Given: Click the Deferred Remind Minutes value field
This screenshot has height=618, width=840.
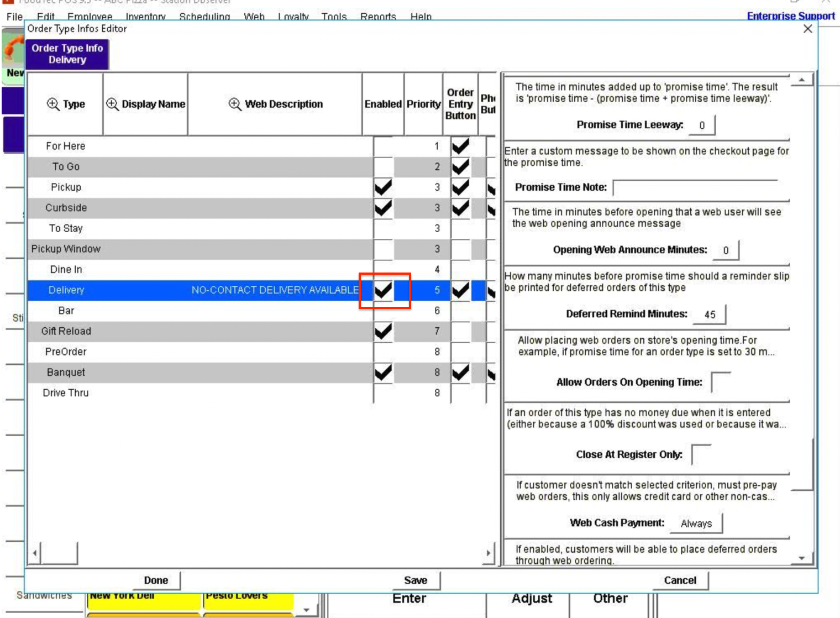Looking at the screenshot, I should point(709,315).
